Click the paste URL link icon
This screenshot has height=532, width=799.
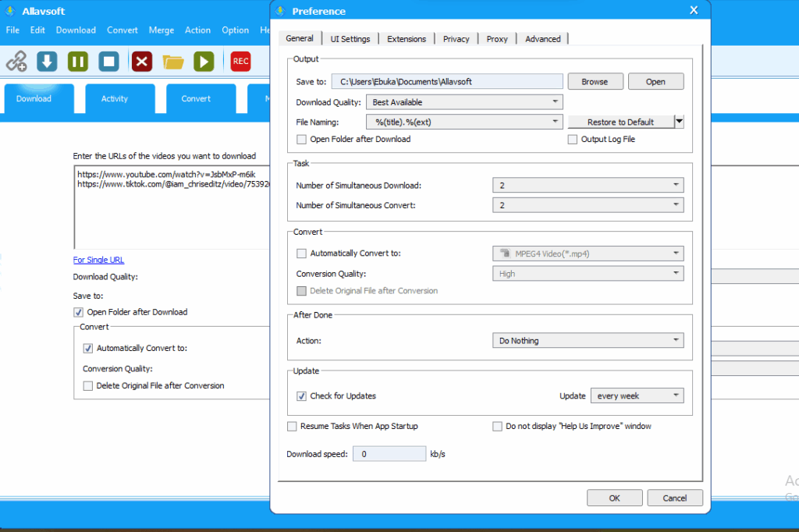17,61
